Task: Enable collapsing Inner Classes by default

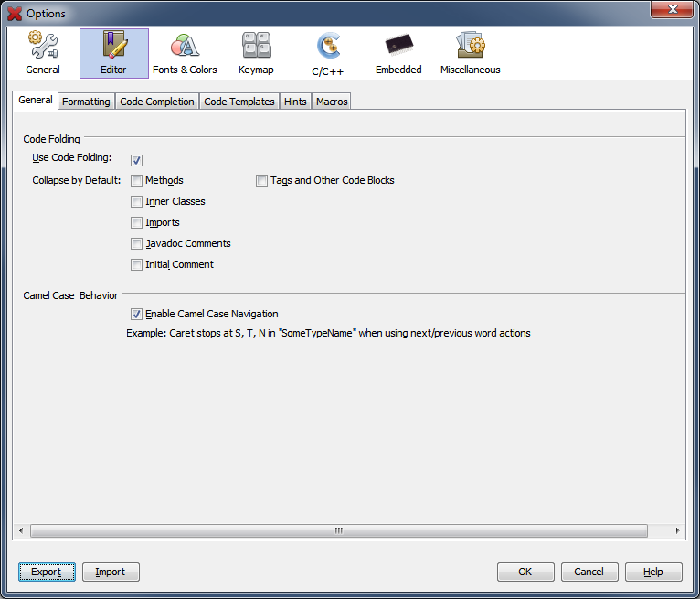Action: pyautogui.click(x=136, y=201)
